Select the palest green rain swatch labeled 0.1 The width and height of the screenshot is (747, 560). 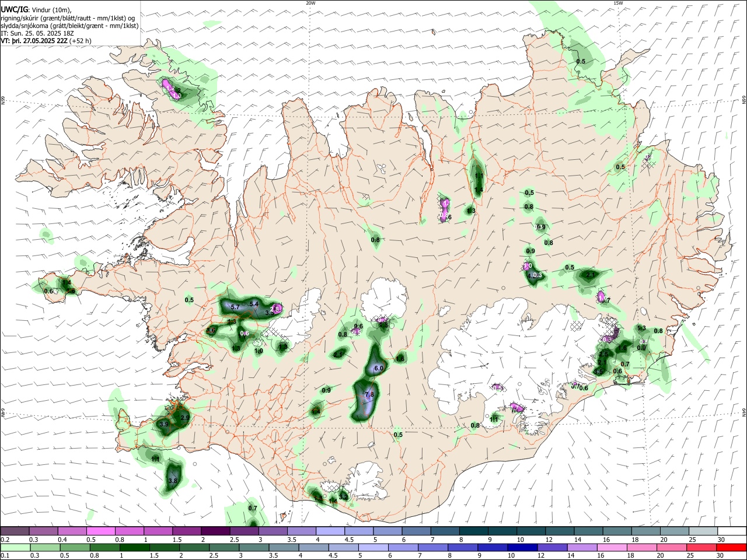click(15, 547)
